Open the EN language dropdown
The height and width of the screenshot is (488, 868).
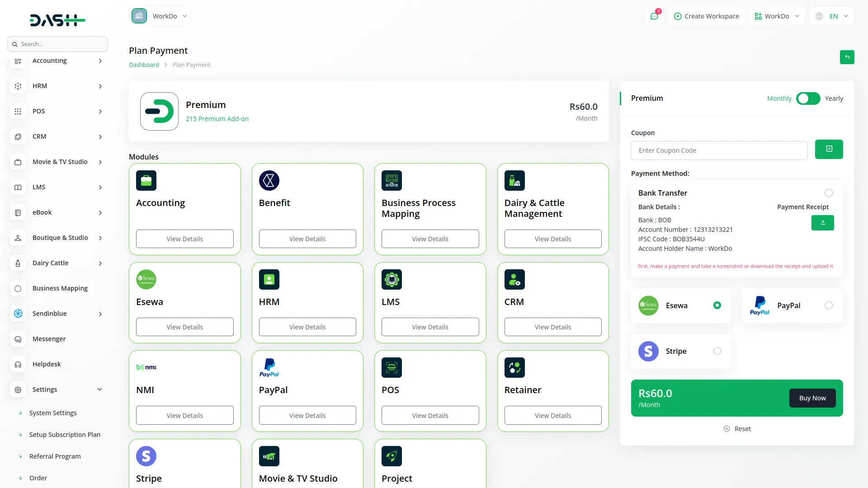pyautogui.click(x=833, y=16)
